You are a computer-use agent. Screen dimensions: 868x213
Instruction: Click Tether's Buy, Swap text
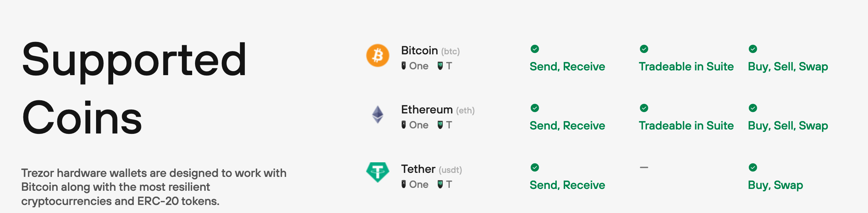click(x=776, y=185)
